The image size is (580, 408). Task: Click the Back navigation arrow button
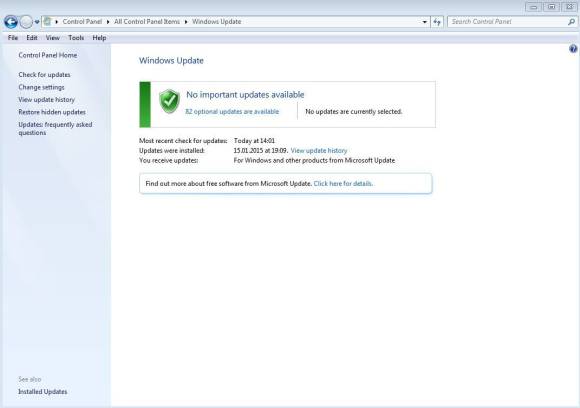pyautogui.click(x=11, y=22)
